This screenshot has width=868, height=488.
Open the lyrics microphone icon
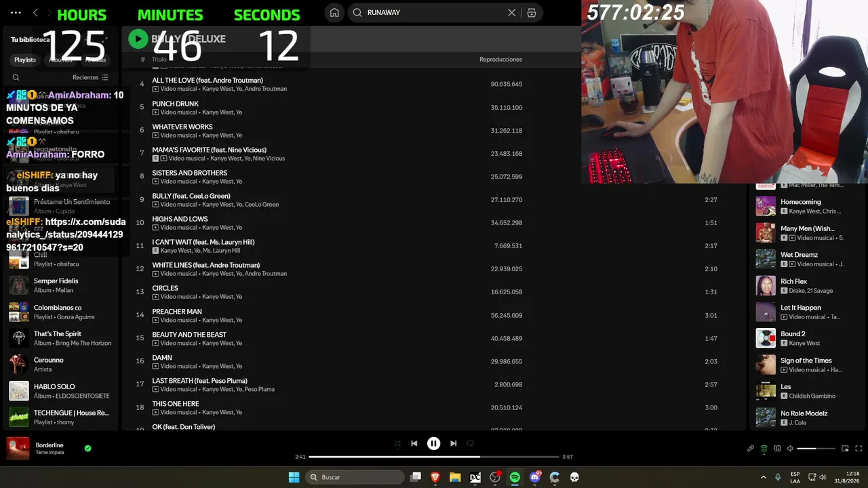(751, 448)
